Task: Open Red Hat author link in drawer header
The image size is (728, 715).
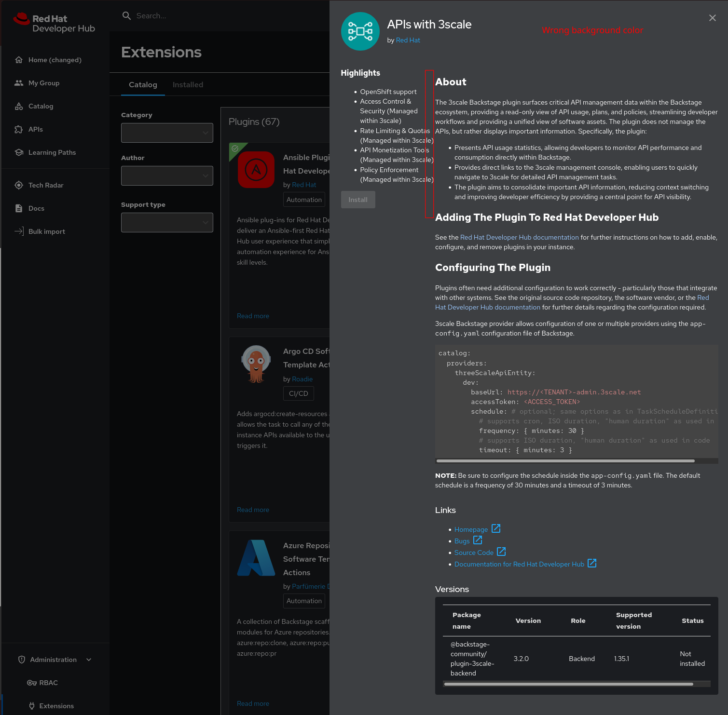Action: point(408,40)
